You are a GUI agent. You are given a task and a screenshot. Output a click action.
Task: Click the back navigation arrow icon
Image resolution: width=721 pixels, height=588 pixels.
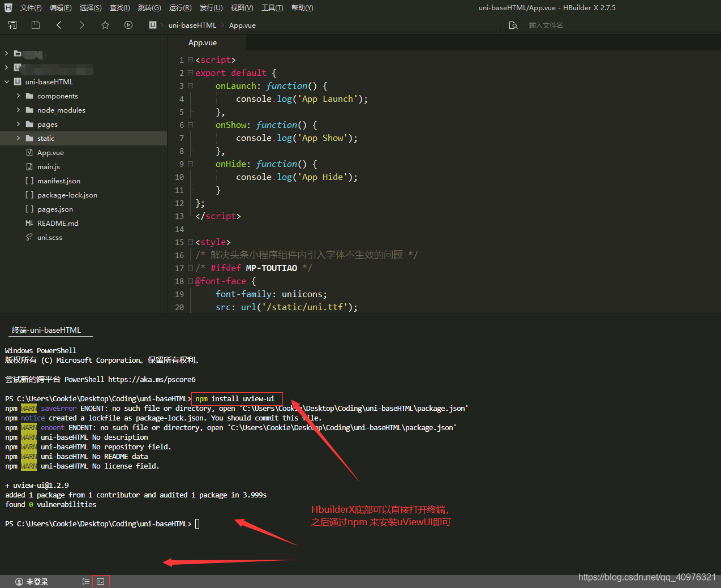pos(59,25)
